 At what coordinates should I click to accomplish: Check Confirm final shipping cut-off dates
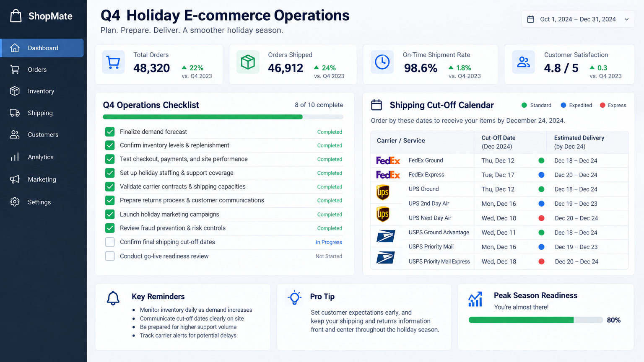(x=110, y=242)
